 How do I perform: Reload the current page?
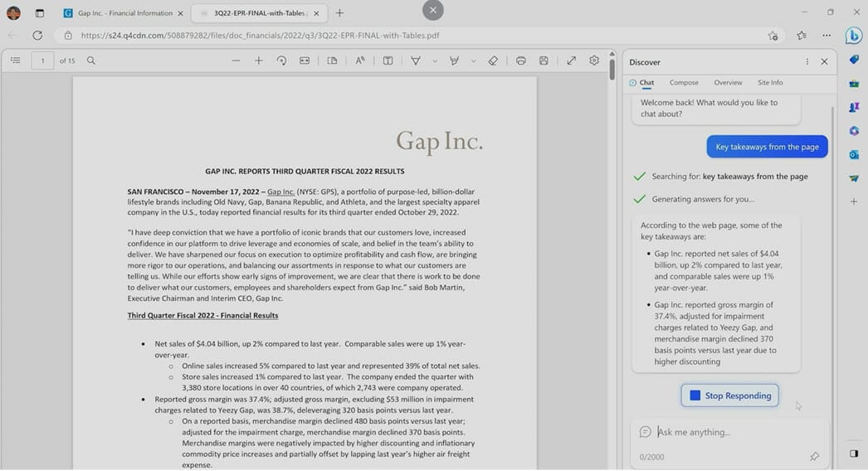37,36
